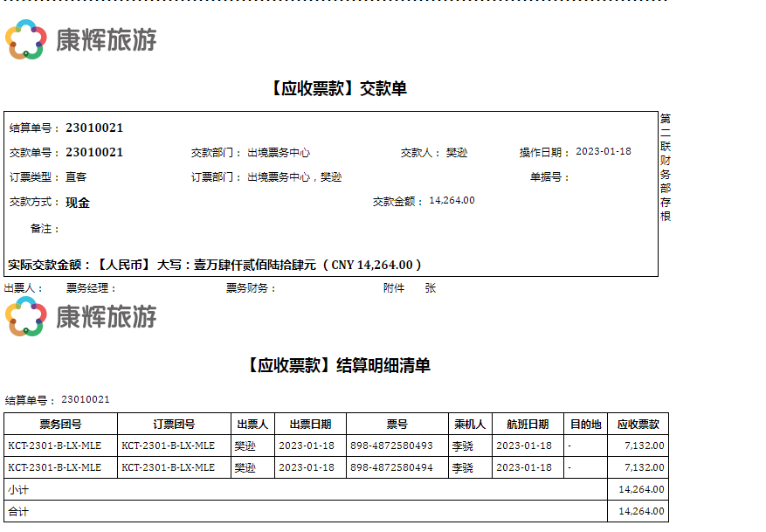Click the 实际交款金额 amount-in-words line
Viewport: 766px width, 532px height.
pos(215,264)
